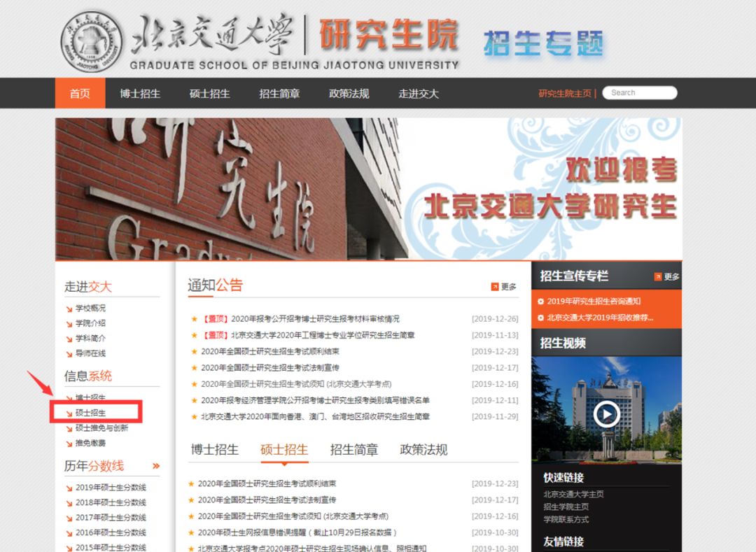The image size is (756, 552).
Task: Click the star icon before the pinned doctoral notice
Action: tap(195, 318)
